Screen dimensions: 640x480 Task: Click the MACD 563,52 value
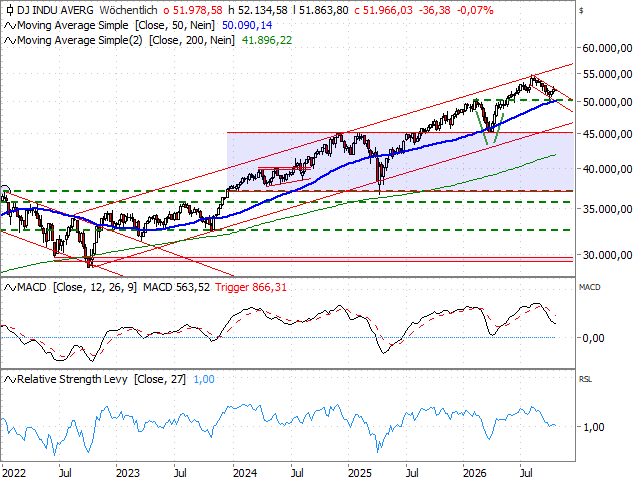pos(176,287)
